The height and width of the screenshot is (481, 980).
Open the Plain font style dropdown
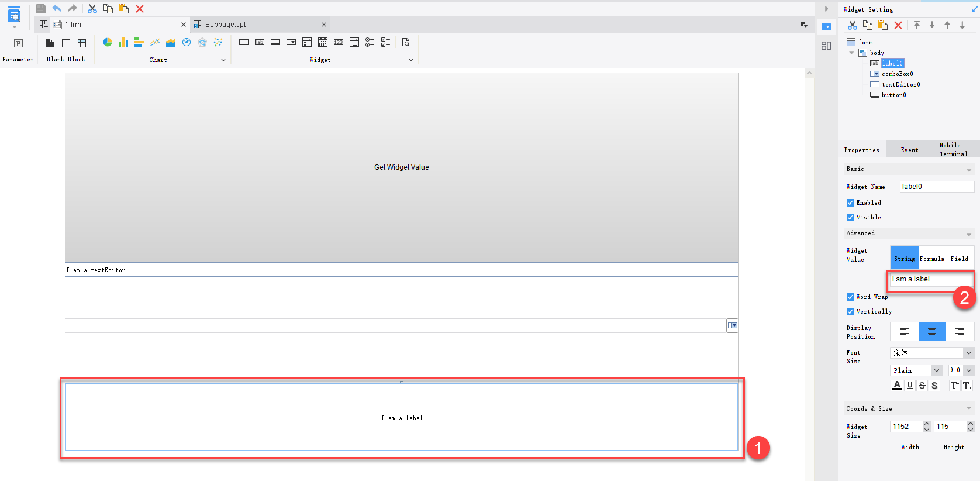coord(937,370)
